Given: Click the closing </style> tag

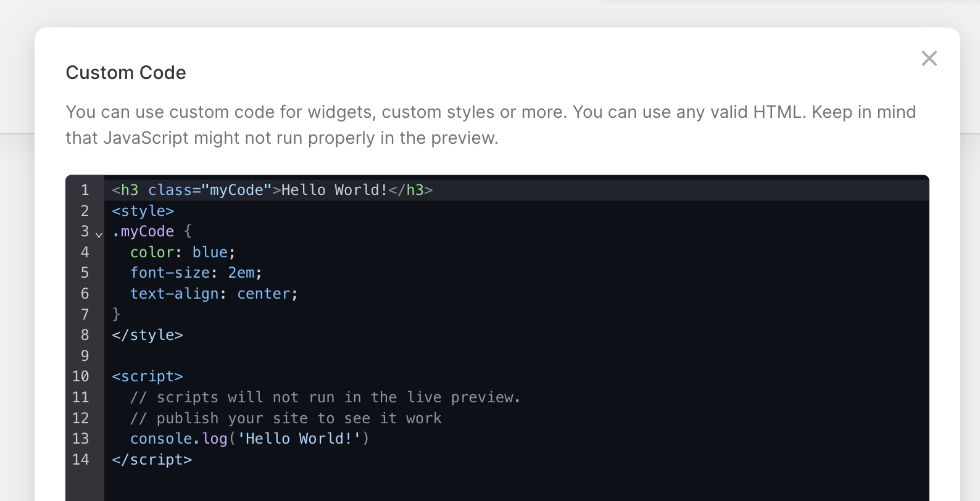Looking at the screenshot, I should coord(147,335).
